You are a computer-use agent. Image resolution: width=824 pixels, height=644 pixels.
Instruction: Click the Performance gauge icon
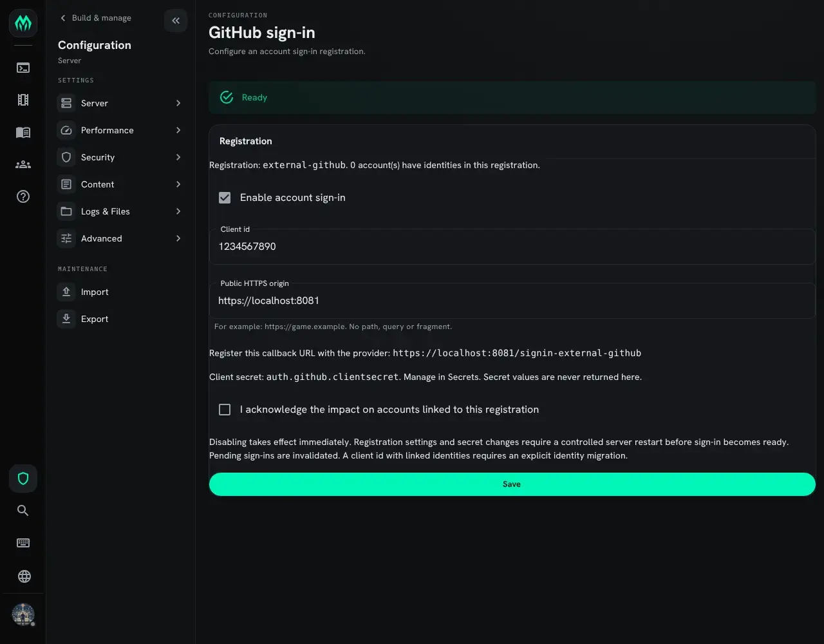pos(66,130)
